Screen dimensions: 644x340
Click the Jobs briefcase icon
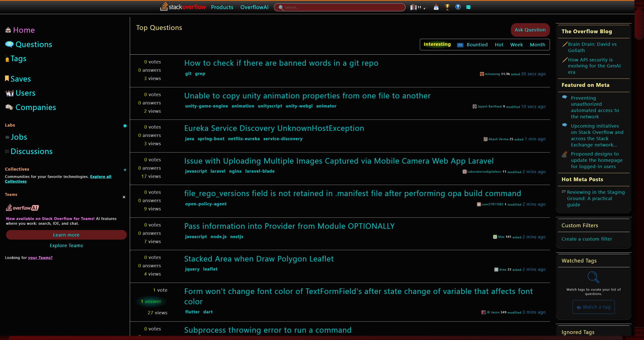point(7,137)
